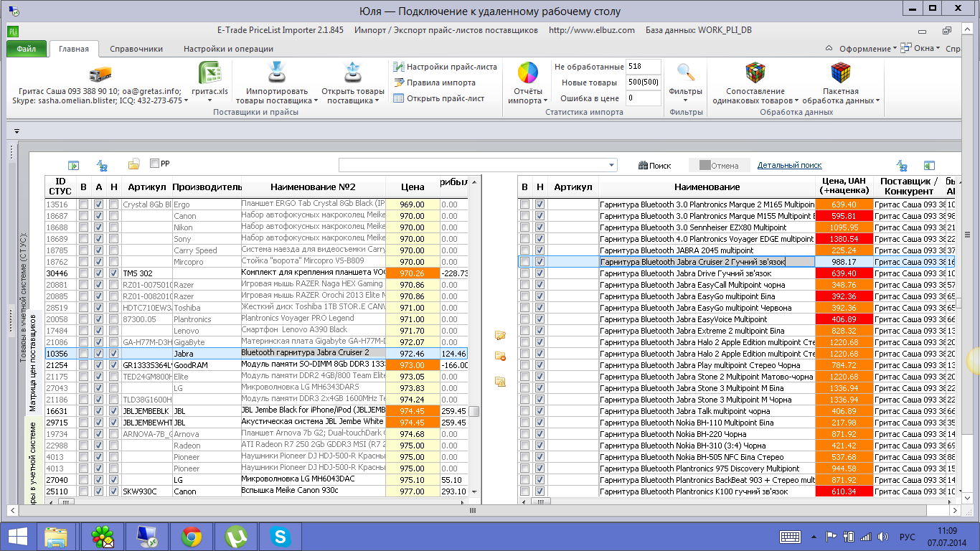Select row Bluetooth гарнитура Jabra Cruiser 2
Screen dimensions: 980x551
256,354
